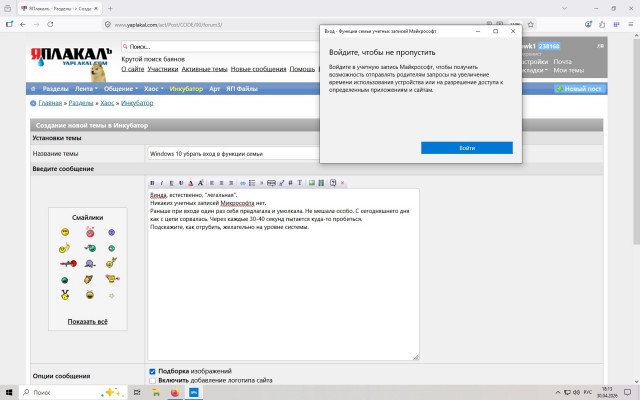This screenshot has width=640, height=400.
Task: Open the font size tool in editor
Action: point(200,183)
